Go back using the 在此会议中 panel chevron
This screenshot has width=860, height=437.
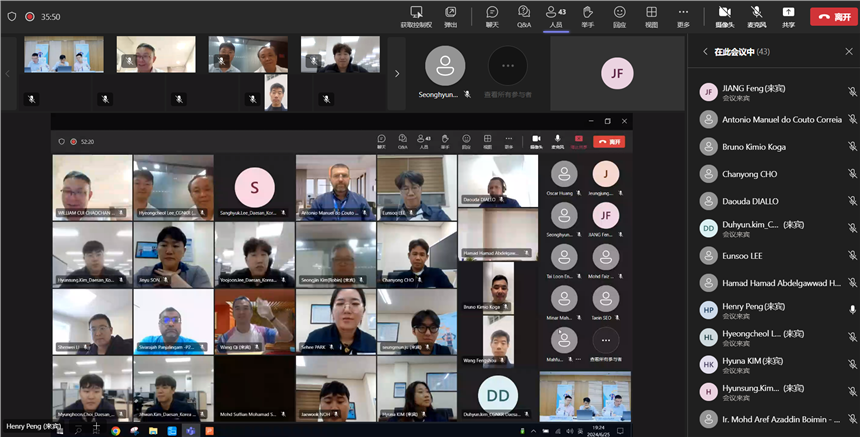[705, 52]
